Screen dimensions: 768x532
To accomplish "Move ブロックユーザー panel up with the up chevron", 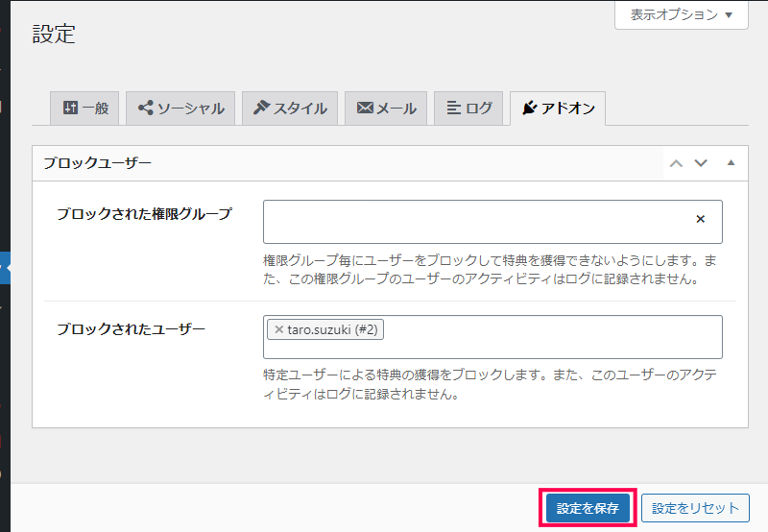I will (x=677, y=163).
